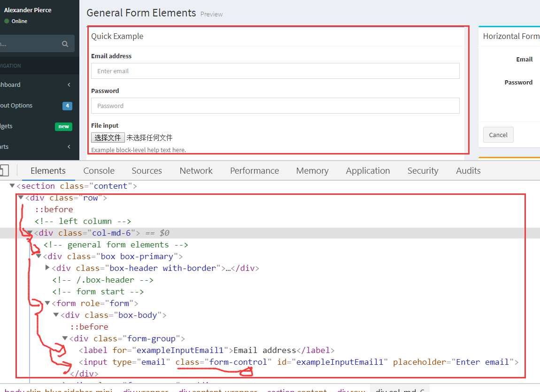Select the /.box-header comment line
The image size is (540, 392).
pos(103,280)
